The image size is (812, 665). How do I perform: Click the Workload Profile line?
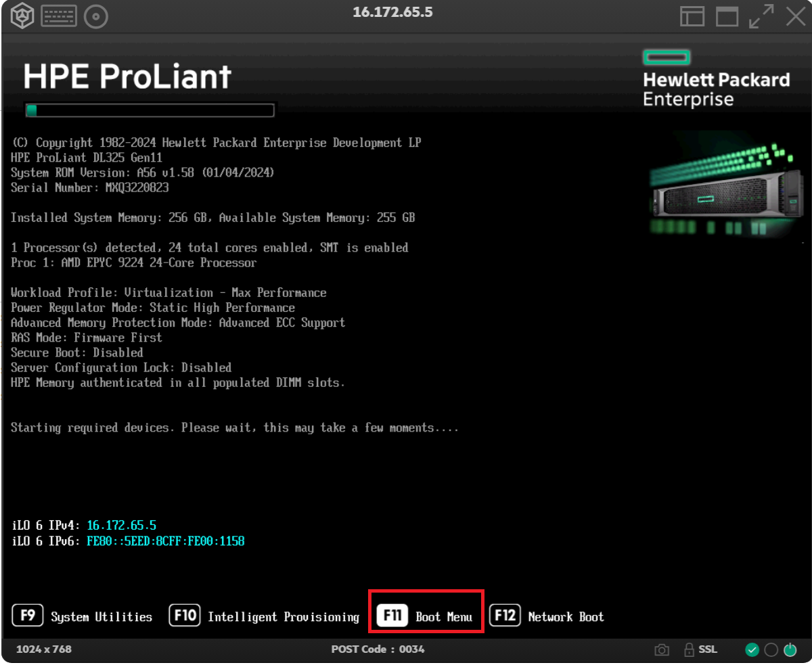168,293
